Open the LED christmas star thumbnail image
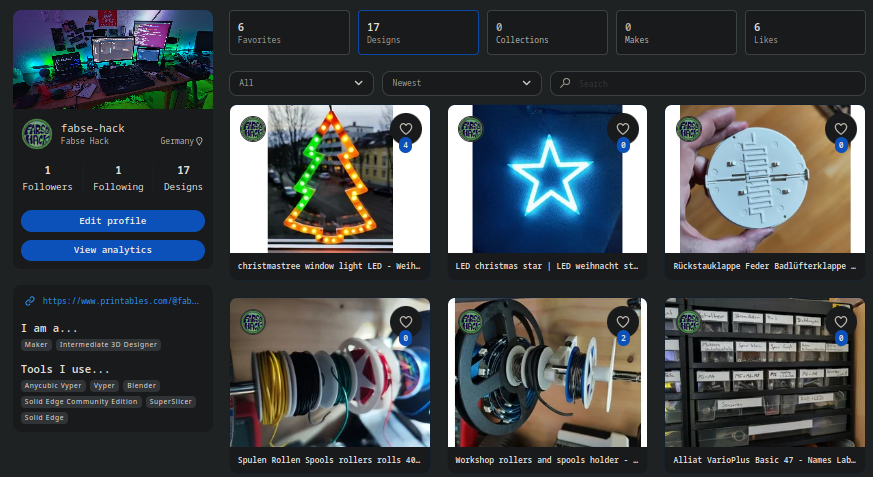The image size is (873, 477). pos(547,179)
